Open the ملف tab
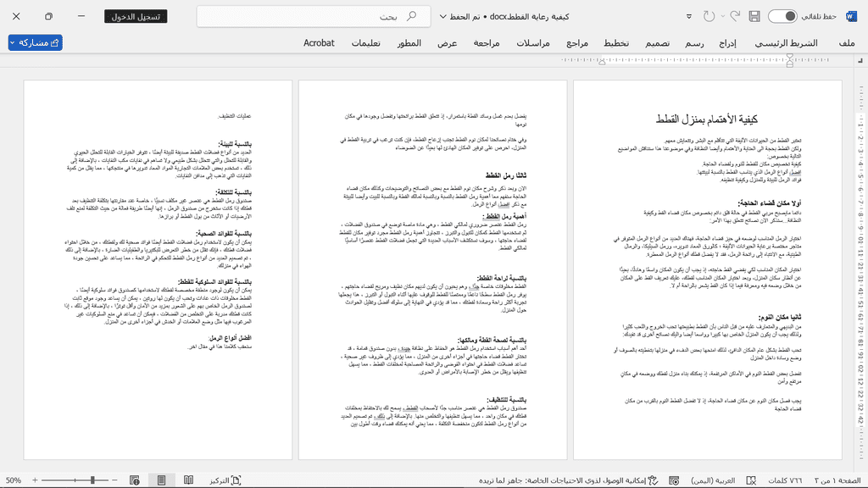868x488 pixels. point(847,43)
